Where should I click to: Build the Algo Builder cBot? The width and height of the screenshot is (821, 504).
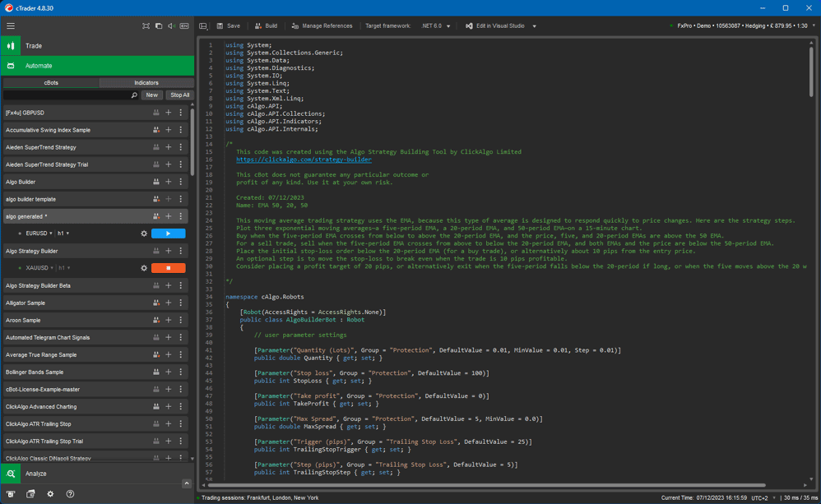[156, 182]
